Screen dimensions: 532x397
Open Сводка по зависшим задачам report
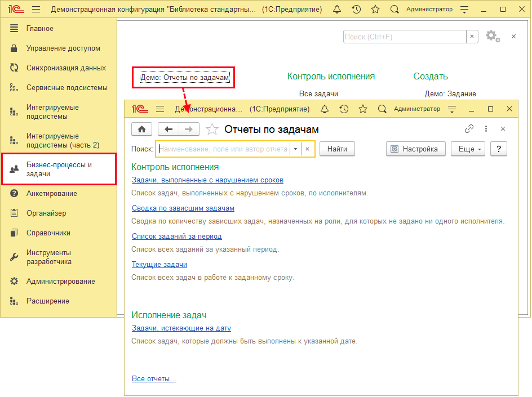(183, 208)
